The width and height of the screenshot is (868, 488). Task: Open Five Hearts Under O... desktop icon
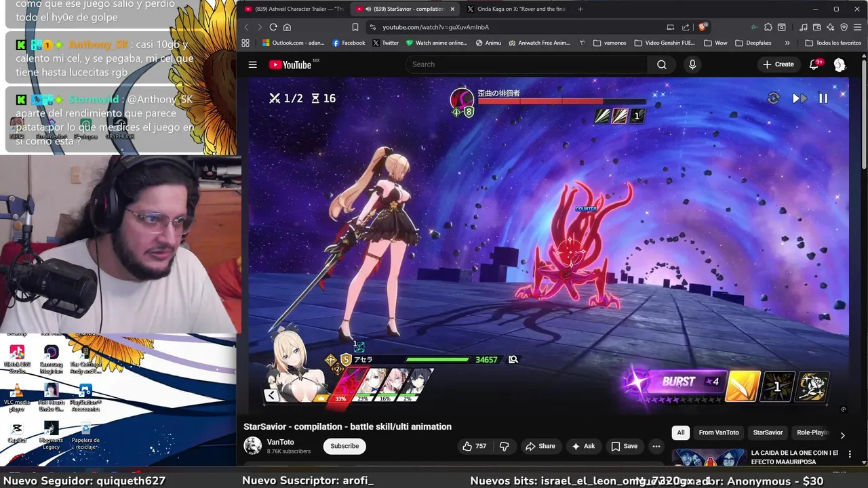51,397
